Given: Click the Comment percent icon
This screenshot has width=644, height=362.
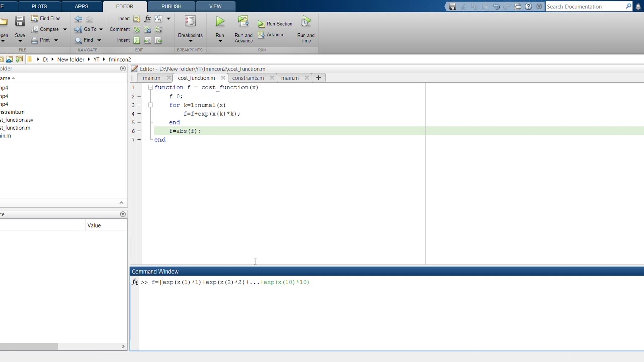Looking at the screenshot, I should point(137,30).
